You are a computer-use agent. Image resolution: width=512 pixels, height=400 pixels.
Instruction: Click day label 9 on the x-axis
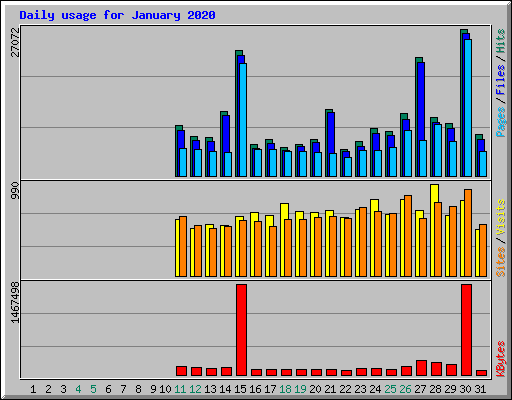pos(153,389)
